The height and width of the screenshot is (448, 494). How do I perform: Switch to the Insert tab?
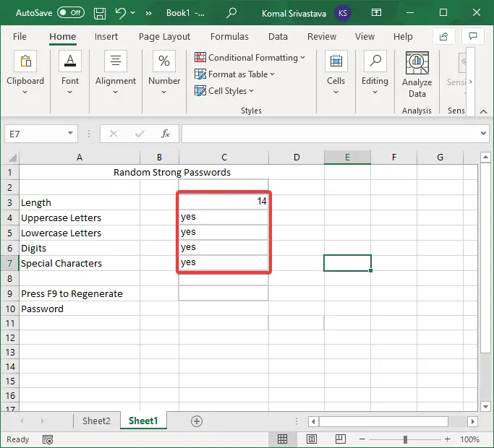(106, 37)
